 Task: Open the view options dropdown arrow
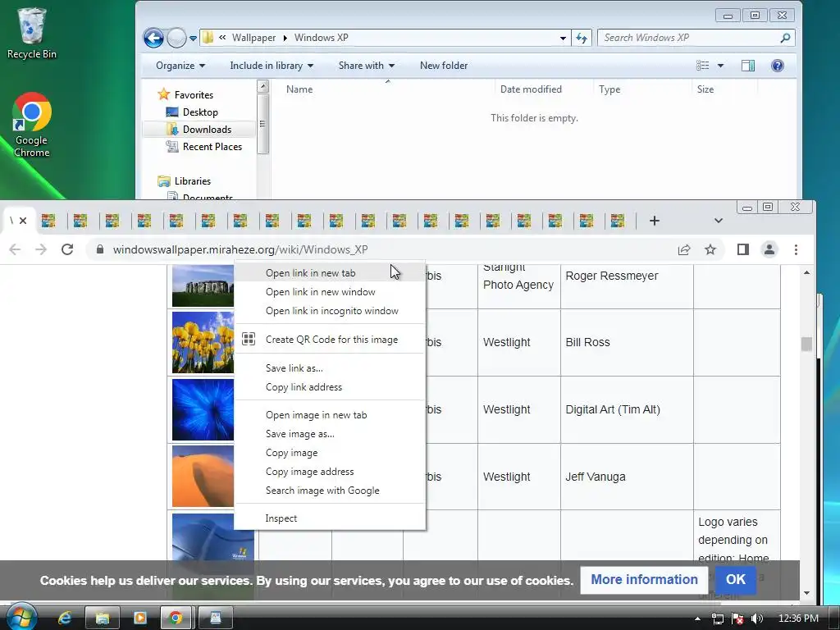pyautogui.click(x=720, y=66)
